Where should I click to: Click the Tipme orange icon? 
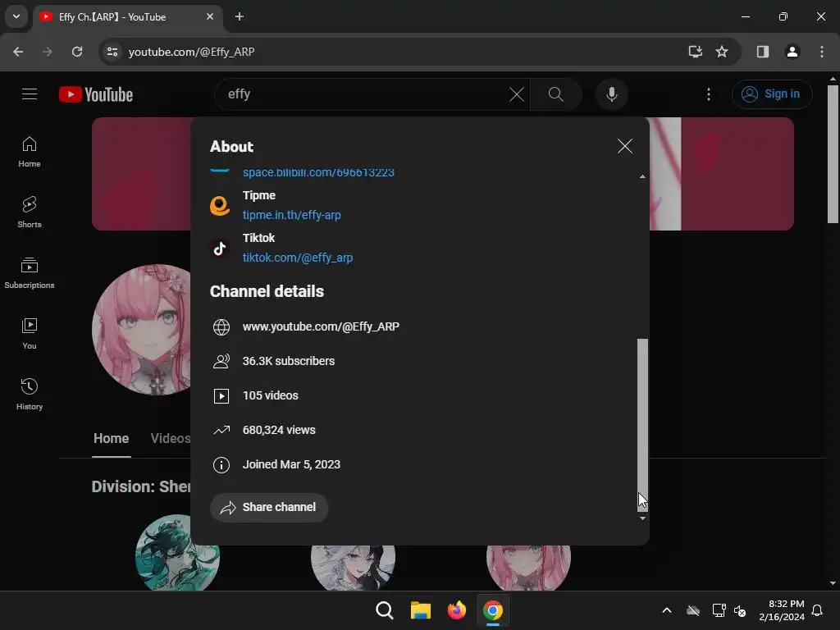[220, 206]
